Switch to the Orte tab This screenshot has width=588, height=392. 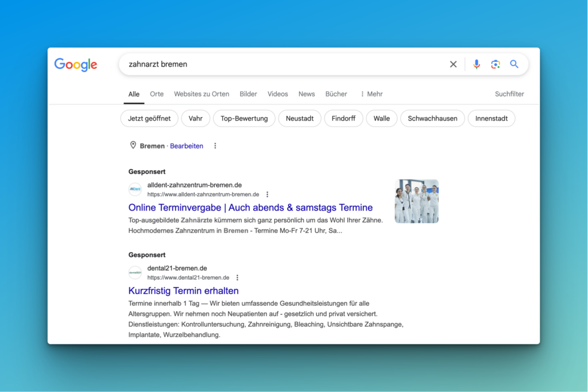pos(157,94)
